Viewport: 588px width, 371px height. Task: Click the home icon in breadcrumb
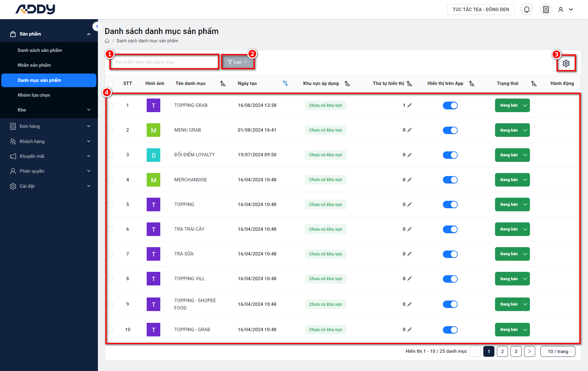pyautogui.click(x=107, y=41)
